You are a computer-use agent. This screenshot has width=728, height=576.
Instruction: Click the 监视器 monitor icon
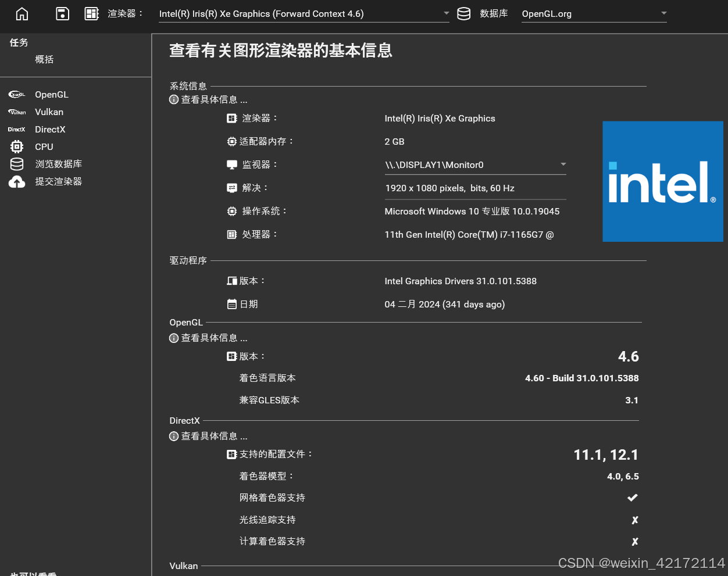232,165
